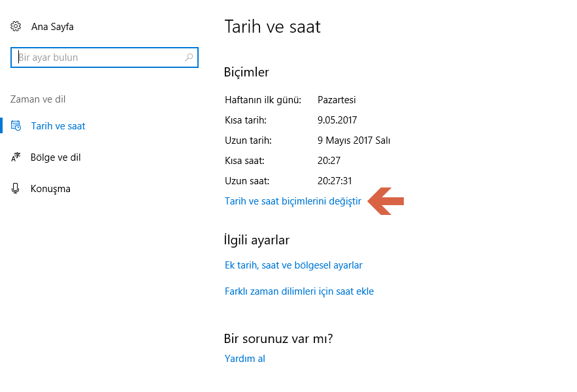Screen dimensions: 577x392
Task: Click the Ana Sayfa gear icon
Action: 16,26
